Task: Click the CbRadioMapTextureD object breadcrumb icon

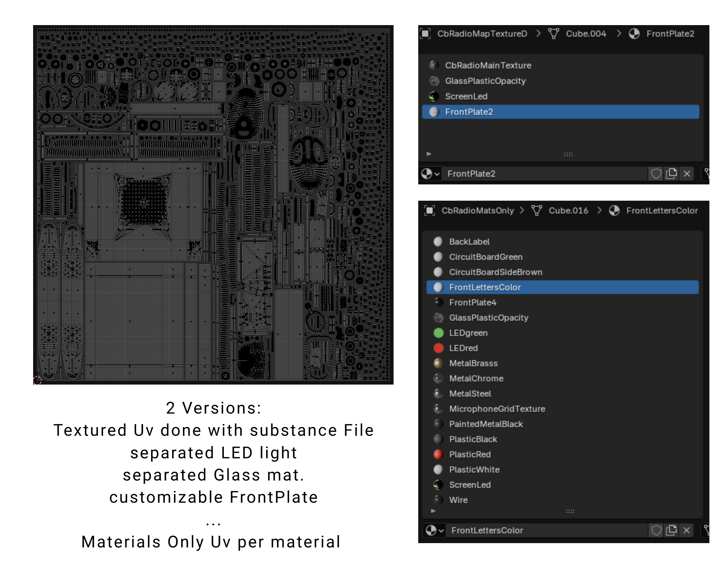Action: (425, 34)
